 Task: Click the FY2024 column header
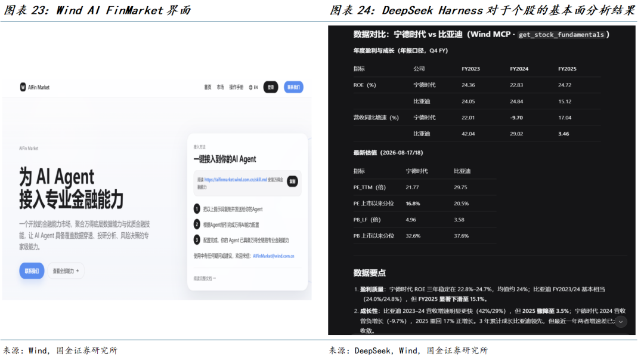point(519,69)
